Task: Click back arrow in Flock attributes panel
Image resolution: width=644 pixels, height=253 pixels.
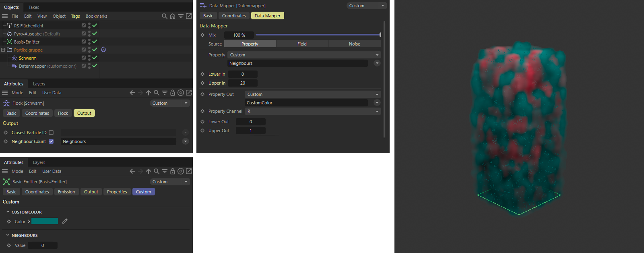Action: [x=132, y=93]
